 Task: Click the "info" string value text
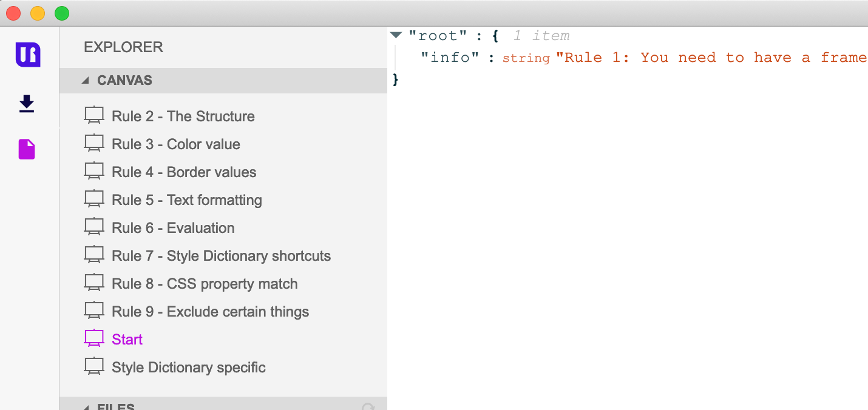pos(711,58)
